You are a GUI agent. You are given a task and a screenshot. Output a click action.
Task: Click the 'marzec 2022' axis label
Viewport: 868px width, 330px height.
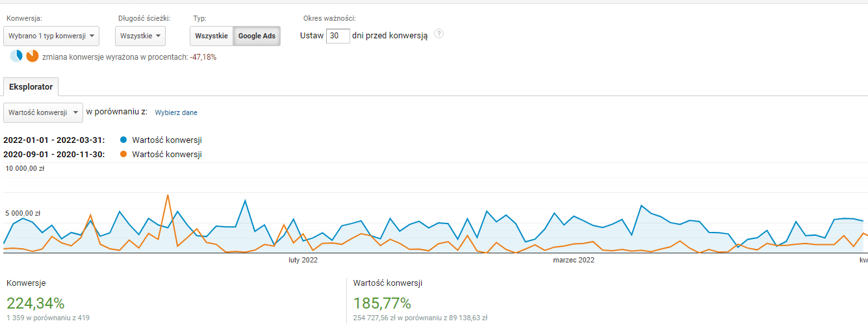coord(573,260)
